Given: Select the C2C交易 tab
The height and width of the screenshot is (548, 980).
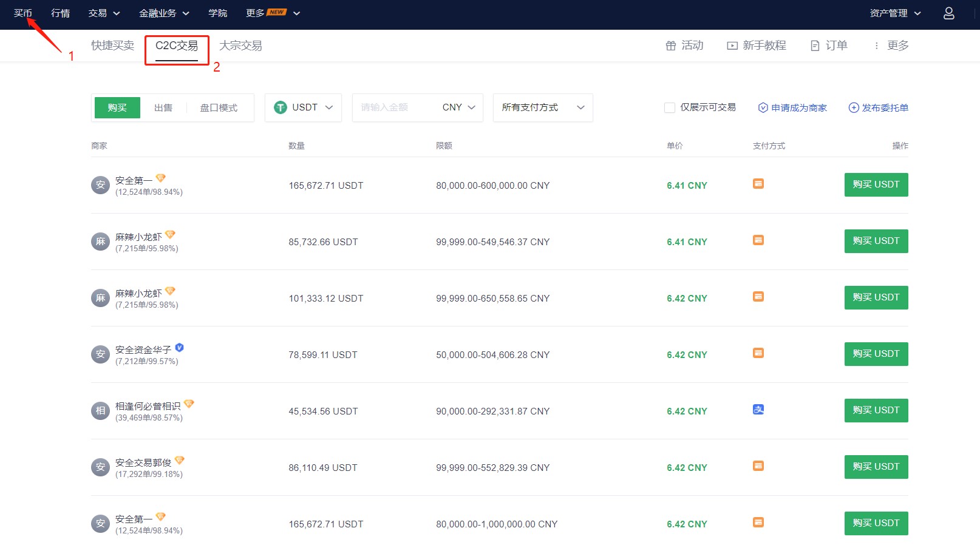Looking at the screenshot, I should pos(177,46).
